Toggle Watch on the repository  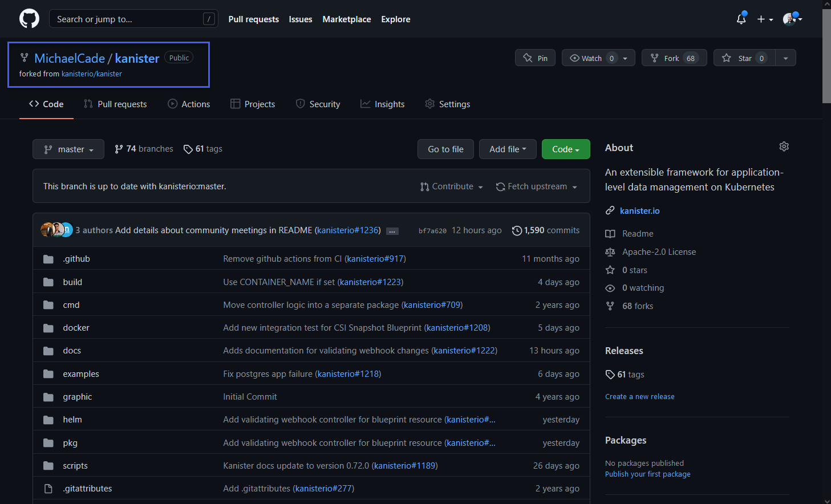[591, 58]
